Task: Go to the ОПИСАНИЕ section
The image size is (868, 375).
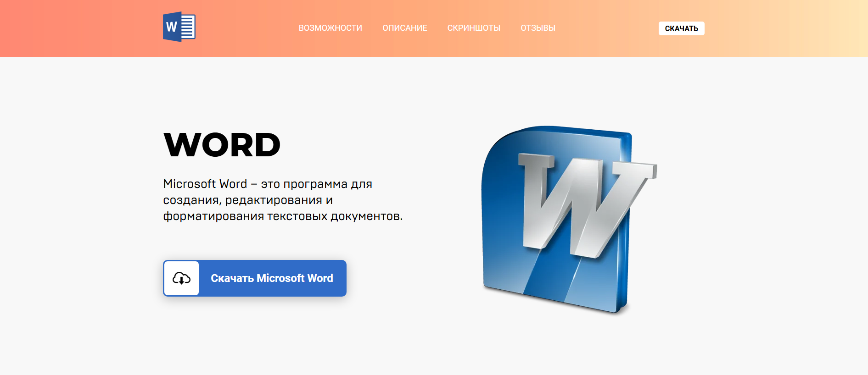Action: [x=405, y=28]
